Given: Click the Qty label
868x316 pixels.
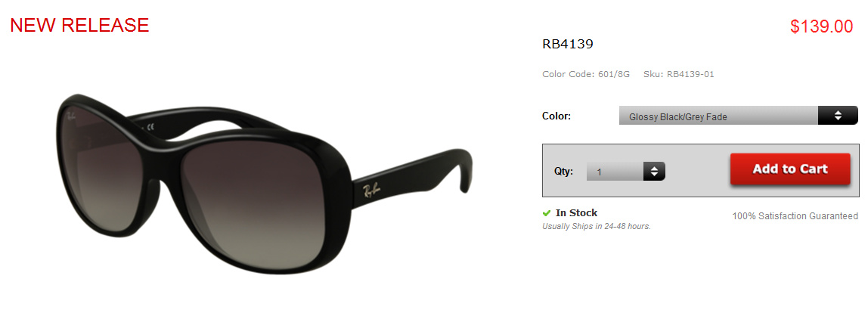Looking at the screenshot, I should pyautogui.click(x=563, y=171).
